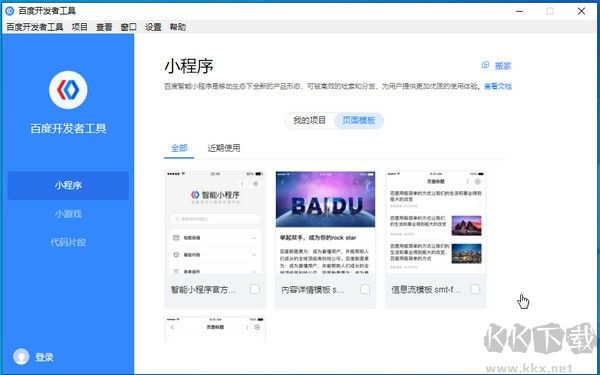Minimize the developer tools window

[x=519, y=11]
